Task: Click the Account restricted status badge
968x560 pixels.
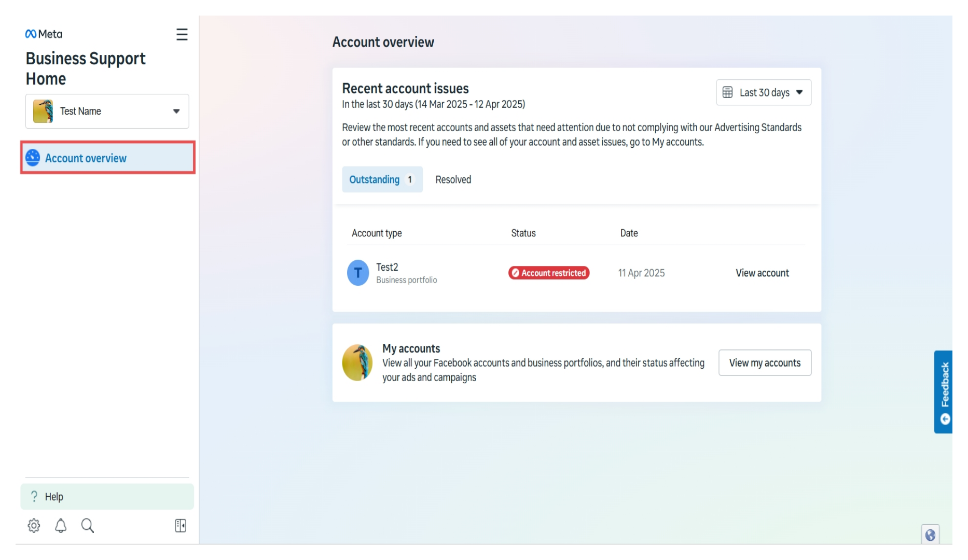Action: point(548,273)
